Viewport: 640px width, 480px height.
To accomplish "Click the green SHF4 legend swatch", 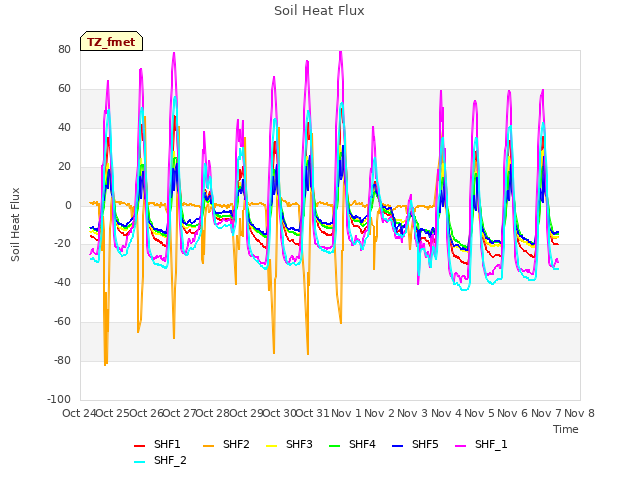I will coord(334,446).
